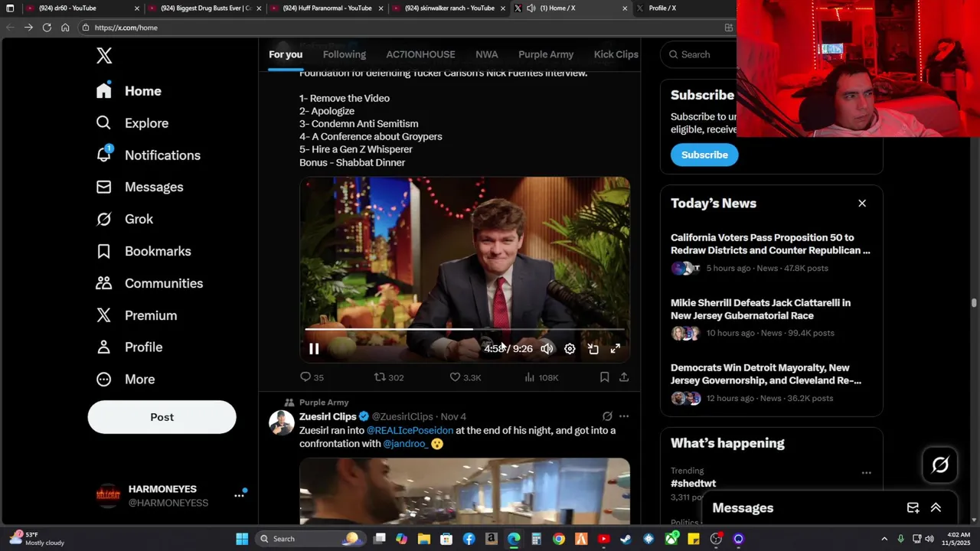Switch to the Purple Army tab
This screenshot has width=980, height=551.
pos(546,54)
